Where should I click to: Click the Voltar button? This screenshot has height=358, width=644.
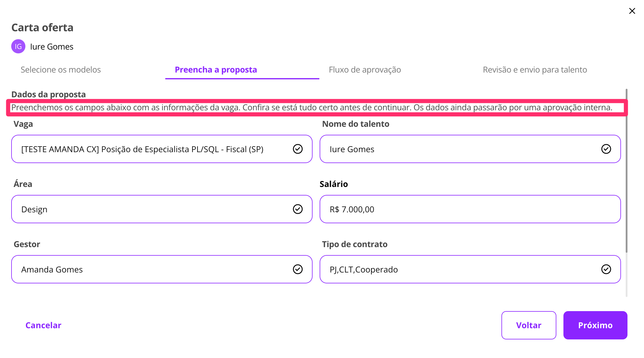pos(529,325)
